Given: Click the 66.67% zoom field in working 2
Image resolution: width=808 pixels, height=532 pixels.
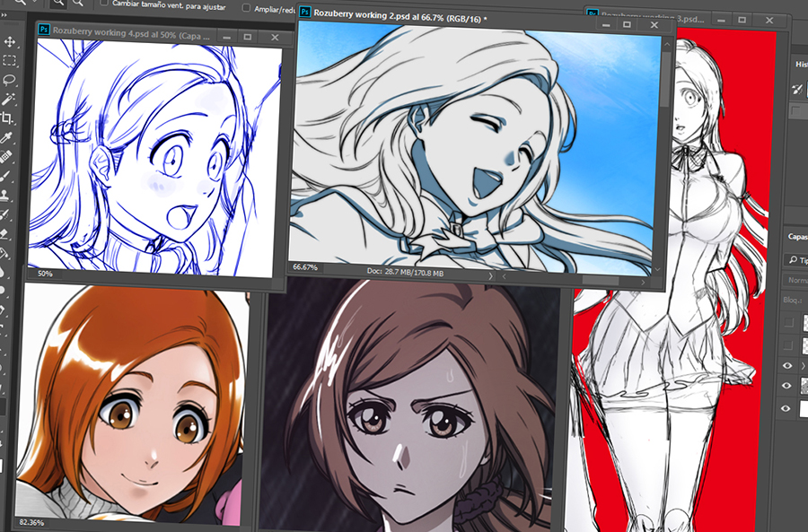Looking at the screenshot, I should pos(305,267).
